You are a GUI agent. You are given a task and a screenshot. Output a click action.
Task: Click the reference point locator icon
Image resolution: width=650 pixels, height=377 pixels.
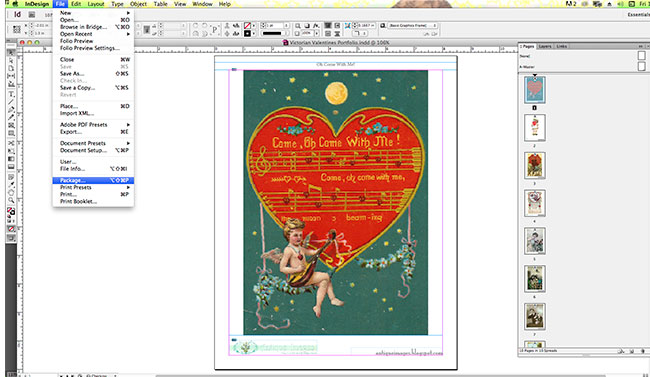[17, 29]
